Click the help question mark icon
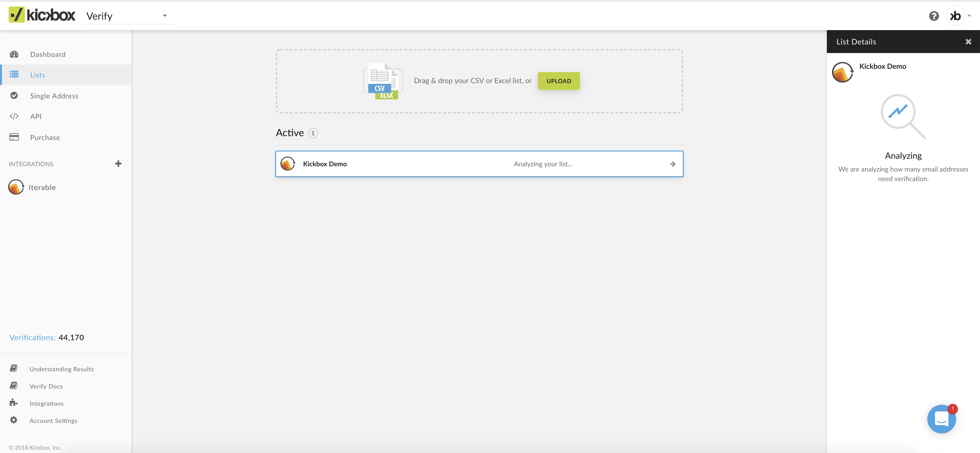This screenshot has height=453, width=980. (934, 16)
